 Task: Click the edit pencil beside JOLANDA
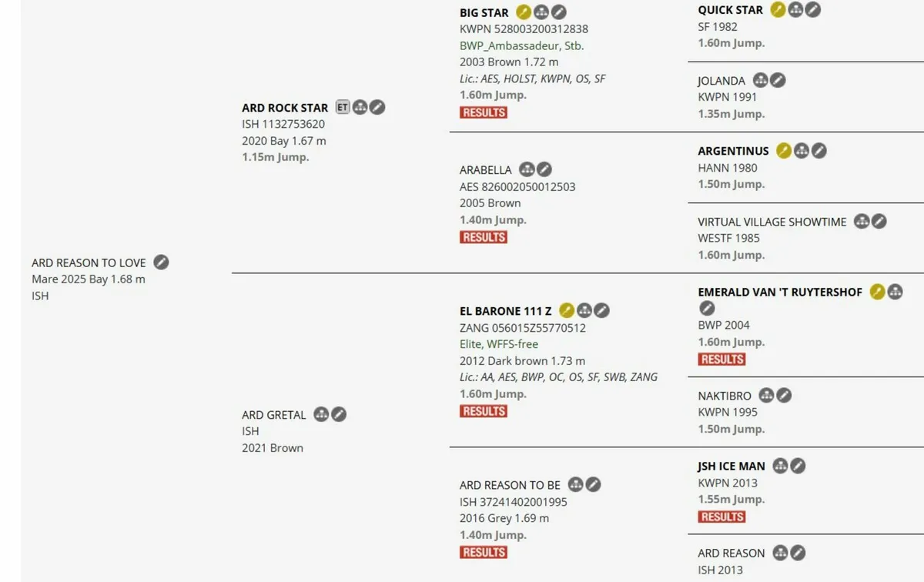pos(778,80)
